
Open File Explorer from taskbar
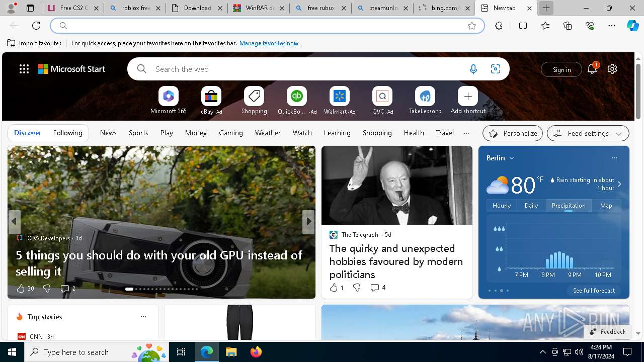[231, 352]
